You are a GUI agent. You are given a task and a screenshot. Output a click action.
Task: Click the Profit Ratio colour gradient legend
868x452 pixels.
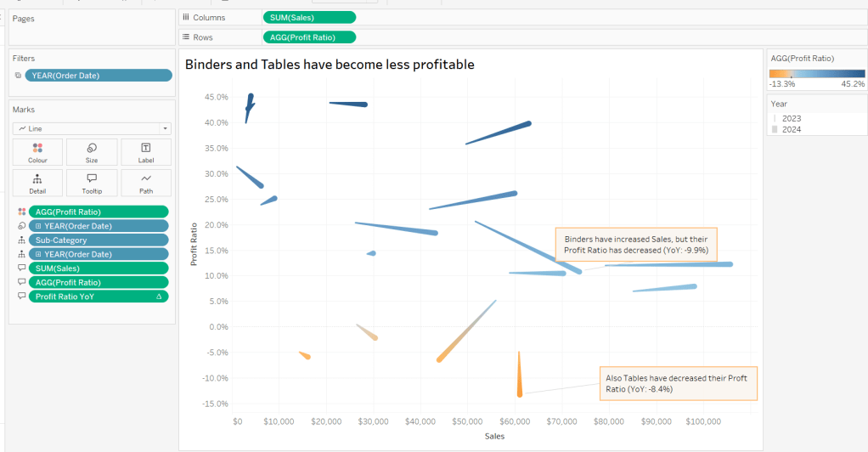[816, 73]
